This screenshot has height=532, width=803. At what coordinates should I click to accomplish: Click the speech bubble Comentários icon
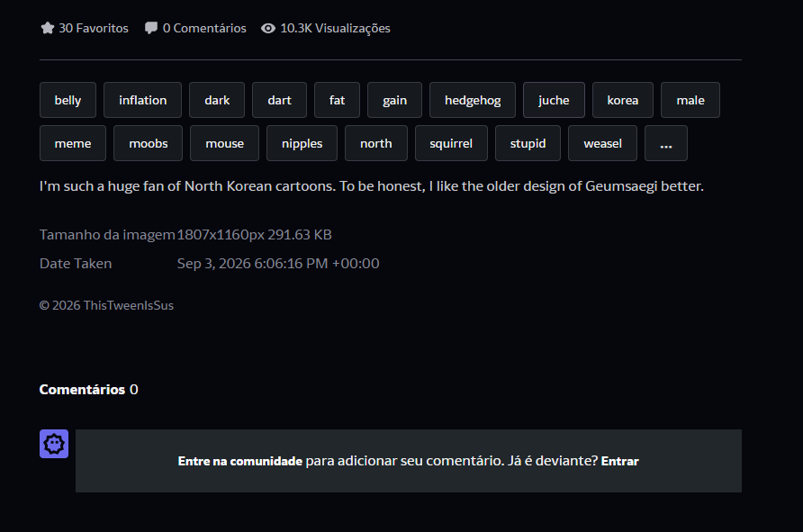coord(151,28)
